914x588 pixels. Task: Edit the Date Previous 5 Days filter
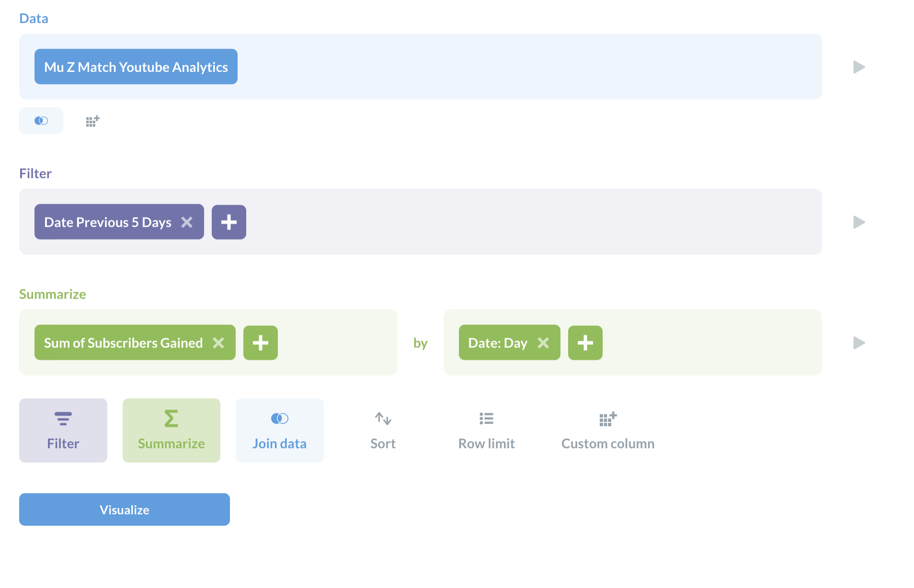[x=108, y=222]
